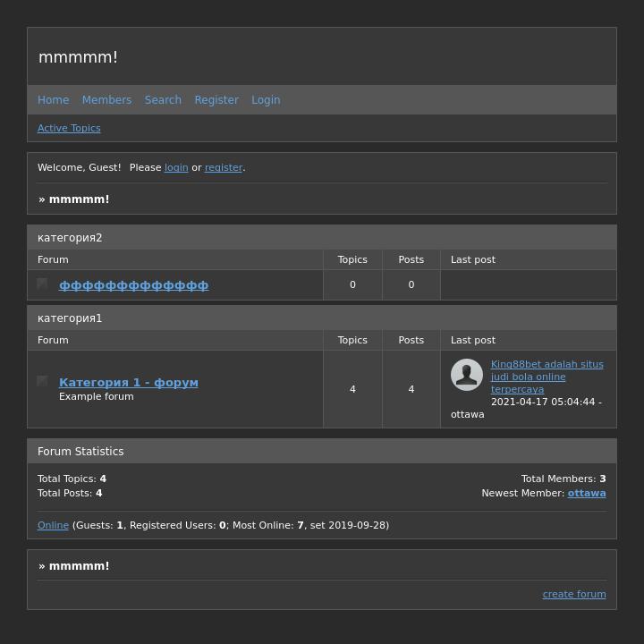Screen dimensions: 644x644
Task: Open the Категория 1 - форум forum
Action: 129,382
